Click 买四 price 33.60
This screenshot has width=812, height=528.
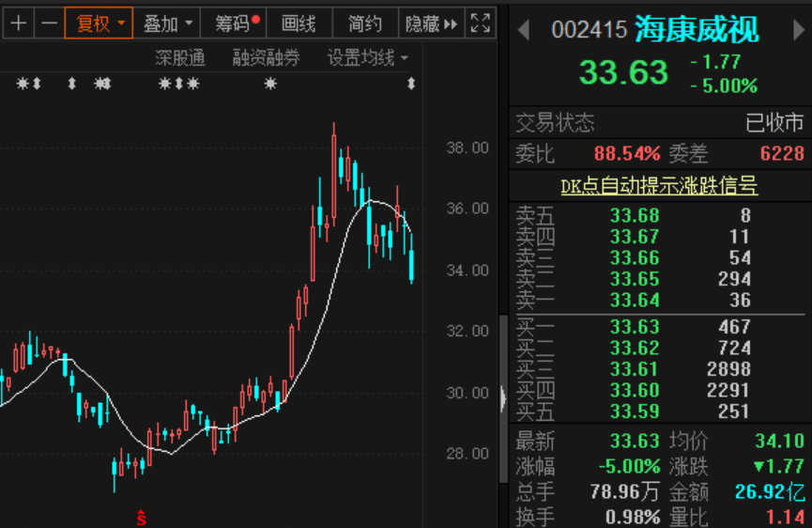click(x=635, y=391)
